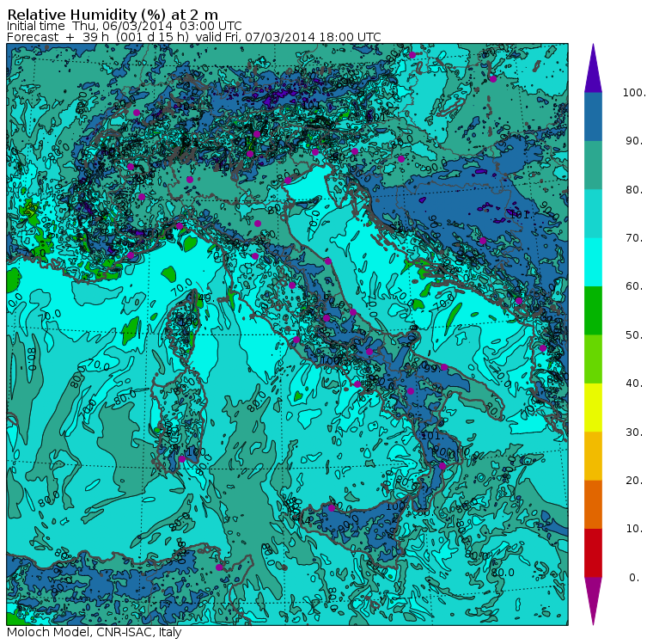Select the turquoise 70–80 legend color band
The image size is (653, 644).
[x=593, y=213]
